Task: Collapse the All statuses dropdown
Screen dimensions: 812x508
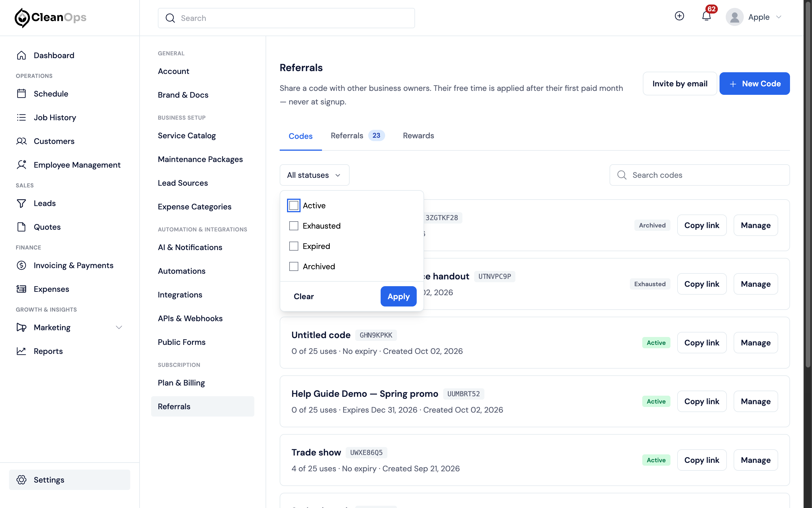Action: click(314, 175)
